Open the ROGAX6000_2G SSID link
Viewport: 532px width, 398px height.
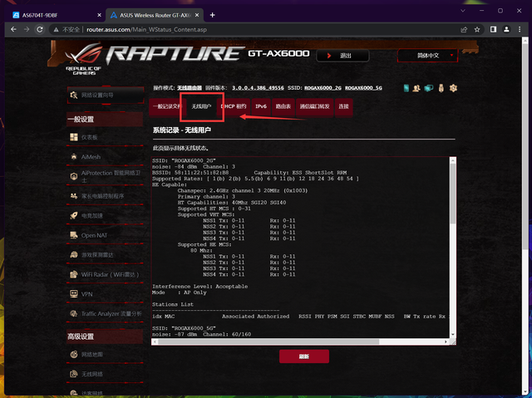323,88
